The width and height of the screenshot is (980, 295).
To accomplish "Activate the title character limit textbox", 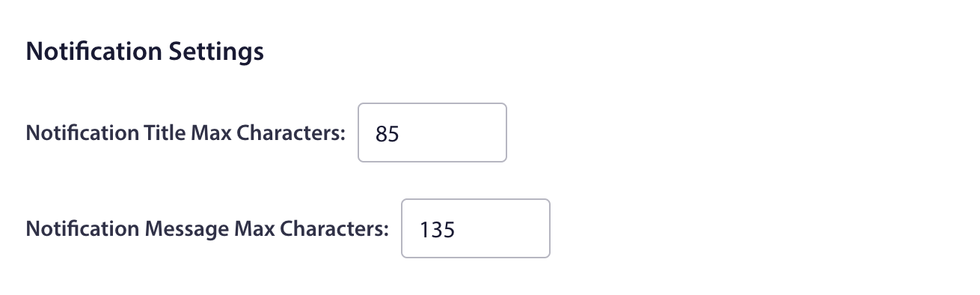I will coord(432,133).
